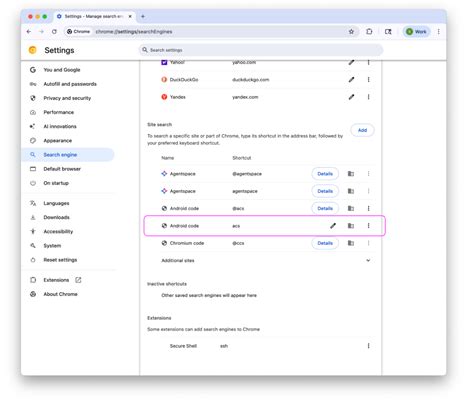Open more actions for acs Android code
This screenshot has width=474, height=403.
(x=368, y=226)
